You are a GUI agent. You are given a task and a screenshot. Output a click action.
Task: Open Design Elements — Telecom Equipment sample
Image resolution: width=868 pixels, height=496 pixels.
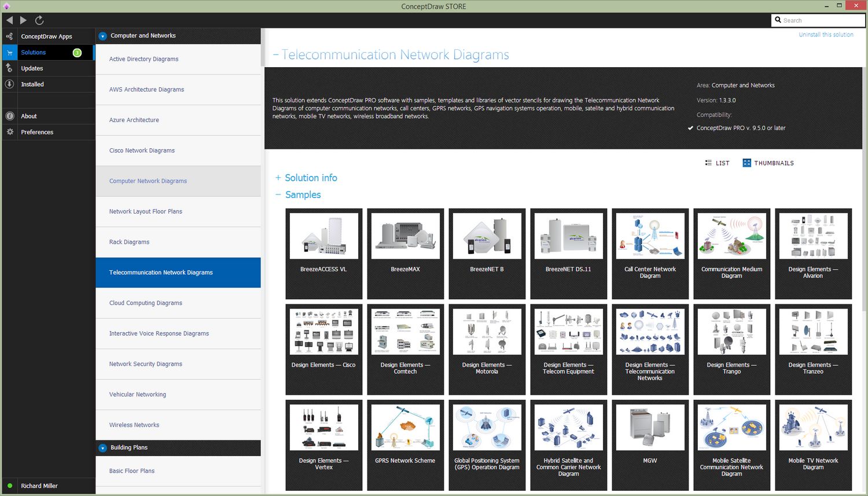(568, 350)
